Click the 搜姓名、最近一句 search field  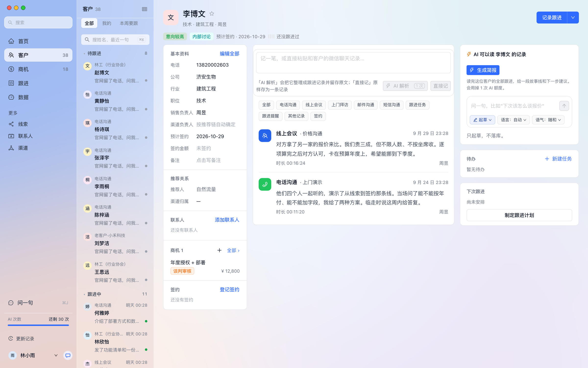click(x=115, y=39)
